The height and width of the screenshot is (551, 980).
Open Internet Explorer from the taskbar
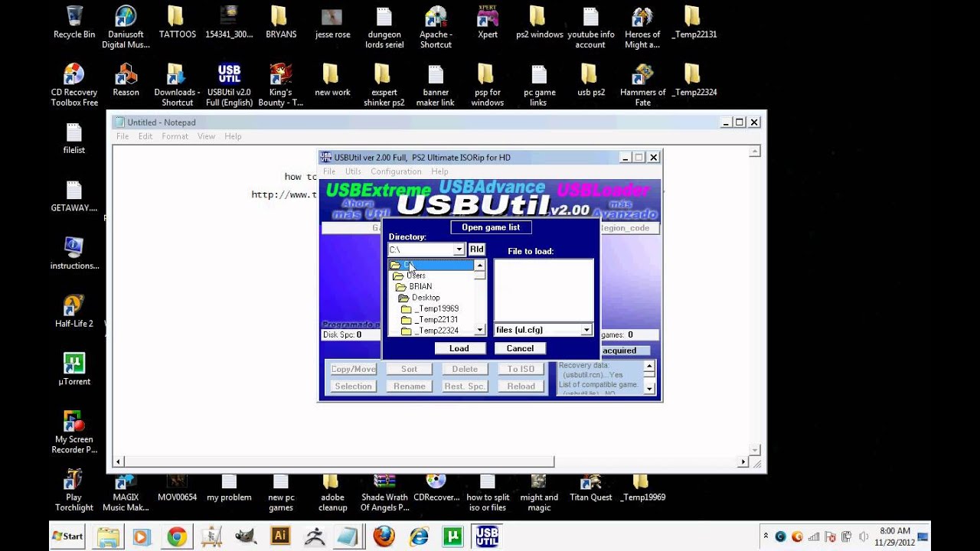pos(419,536)
